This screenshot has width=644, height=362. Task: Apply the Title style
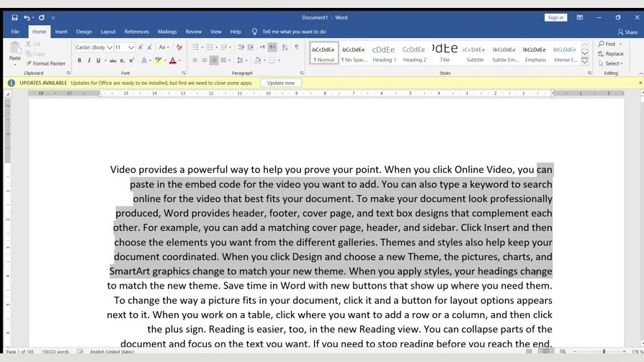444,53
